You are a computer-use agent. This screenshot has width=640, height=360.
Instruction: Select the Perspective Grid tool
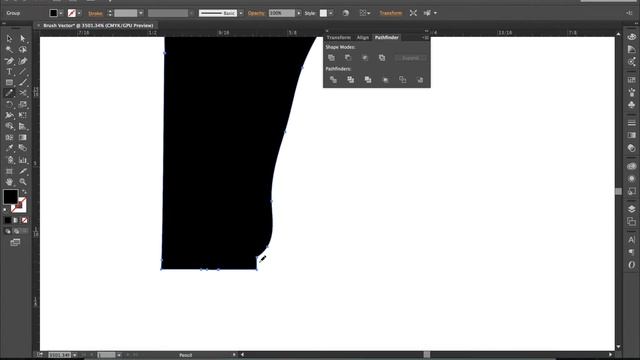tap(22, 127)
